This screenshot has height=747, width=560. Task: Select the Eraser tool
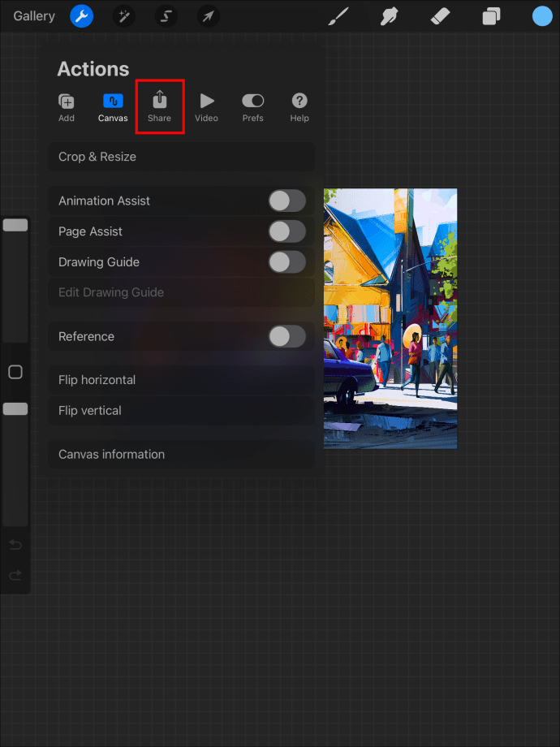[440, 17]
